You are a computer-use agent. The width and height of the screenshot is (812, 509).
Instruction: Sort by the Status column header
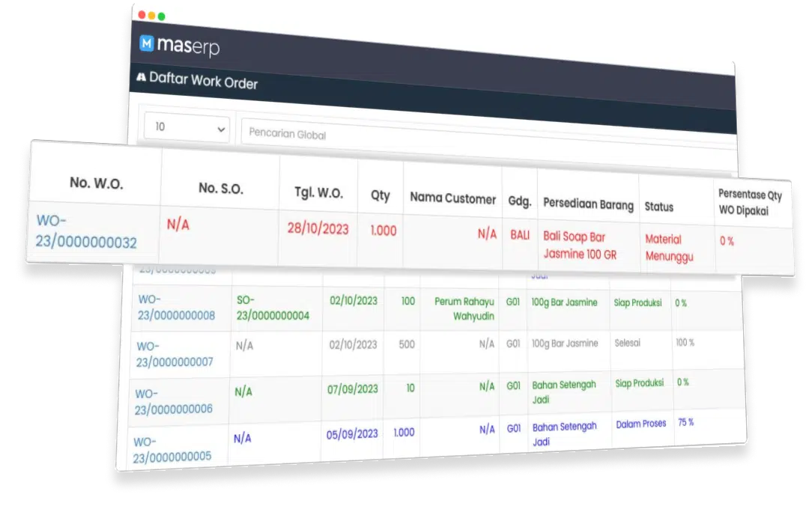[x=658, y=207]
